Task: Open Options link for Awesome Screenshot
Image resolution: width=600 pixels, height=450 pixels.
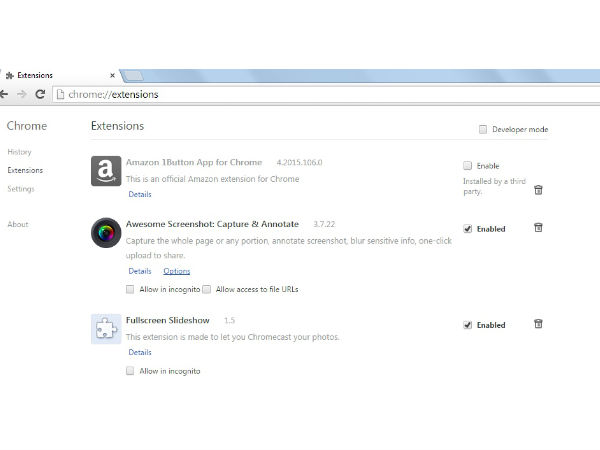Action: (176, 271)
